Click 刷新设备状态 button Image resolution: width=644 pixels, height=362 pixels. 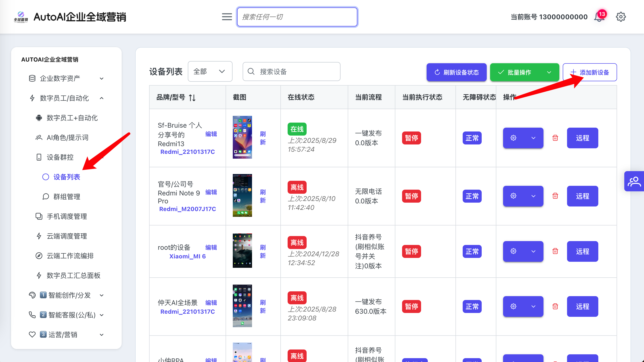coord(456,72)
